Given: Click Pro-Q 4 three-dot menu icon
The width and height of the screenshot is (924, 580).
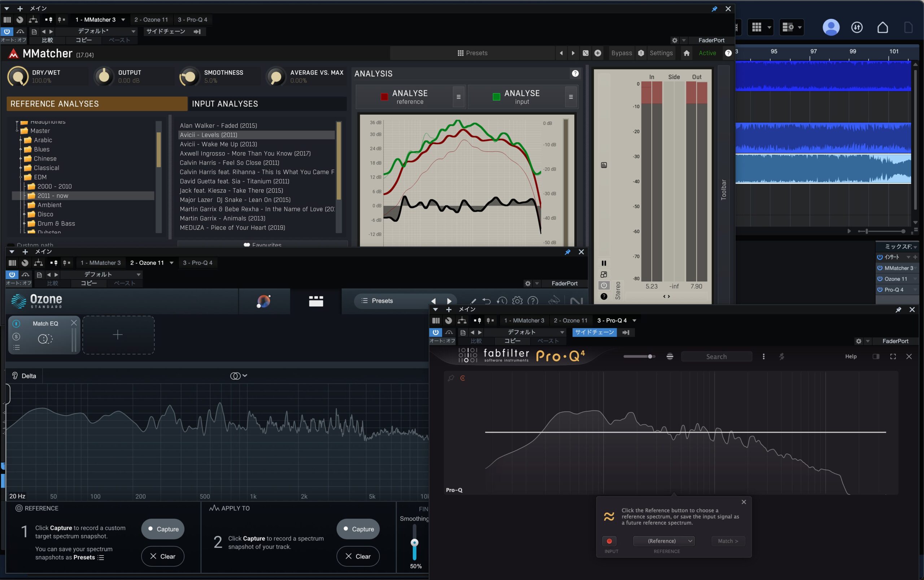Looking at the screenshot, I should [x=764, y=356].
